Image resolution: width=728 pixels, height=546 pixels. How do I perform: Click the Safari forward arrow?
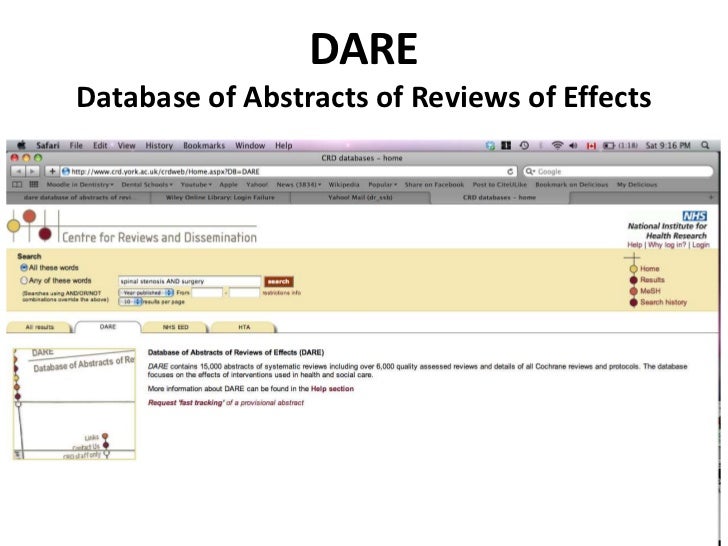(32, 171)
